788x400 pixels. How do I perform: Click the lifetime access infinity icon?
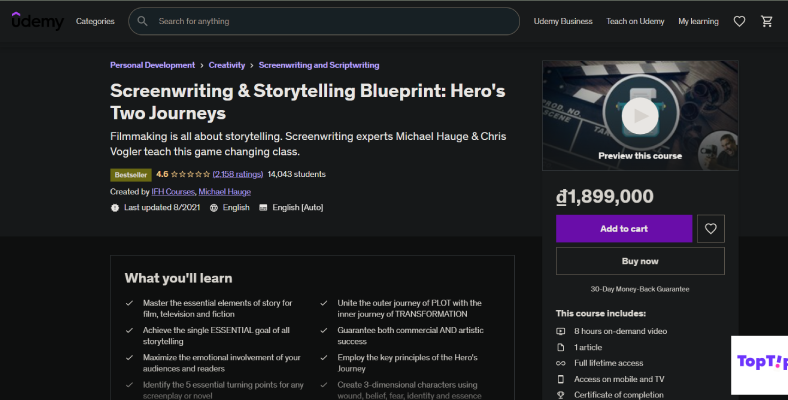pos(561,363)
